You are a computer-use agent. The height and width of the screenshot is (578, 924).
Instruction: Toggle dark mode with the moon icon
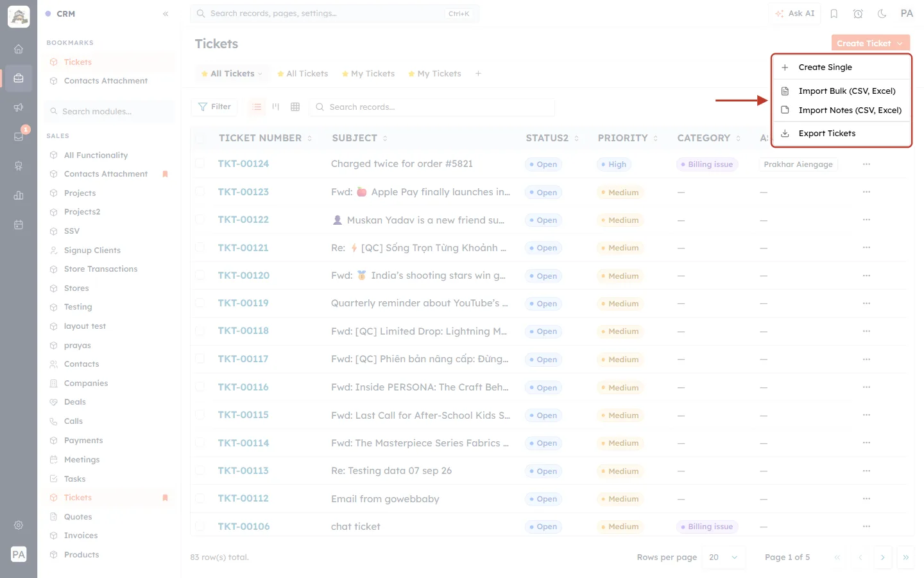882,13
